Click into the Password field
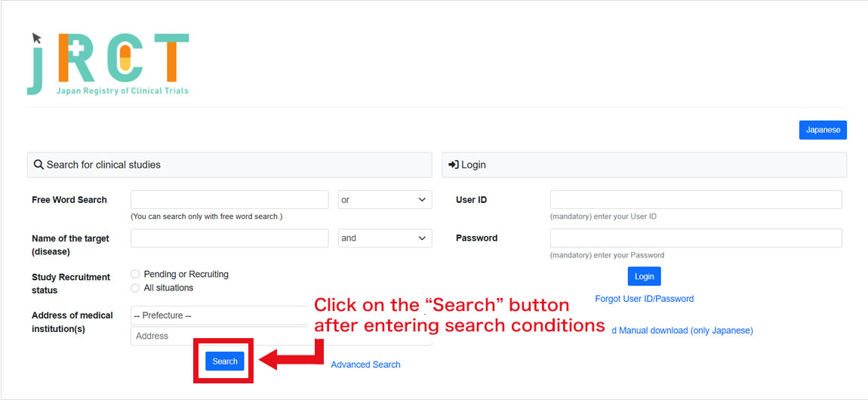The width and height of the screenshot is (868, 400). coord(697,238)
